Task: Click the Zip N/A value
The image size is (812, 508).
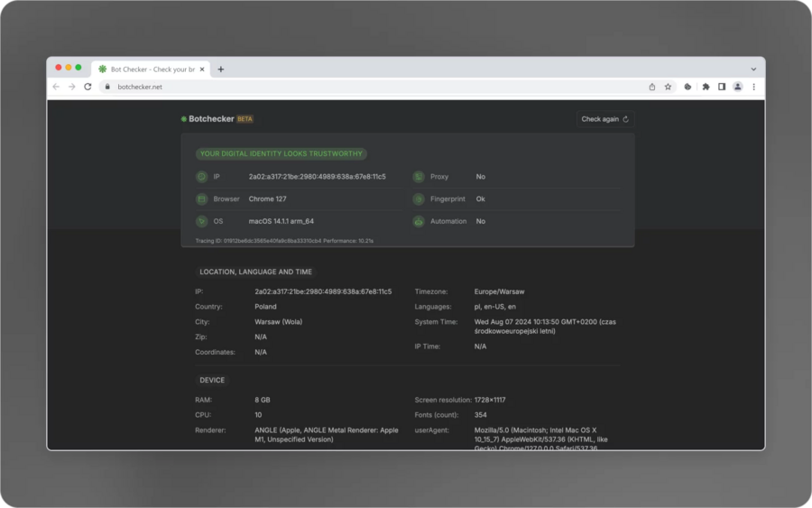Action: [x=261, y=337]
